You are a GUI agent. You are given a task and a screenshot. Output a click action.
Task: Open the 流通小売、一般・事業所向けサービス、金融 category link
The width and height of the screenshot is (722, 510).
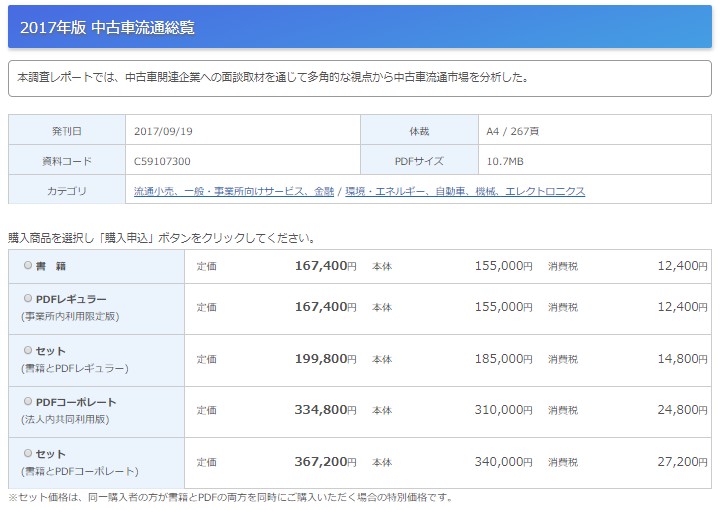coord(234,191)
